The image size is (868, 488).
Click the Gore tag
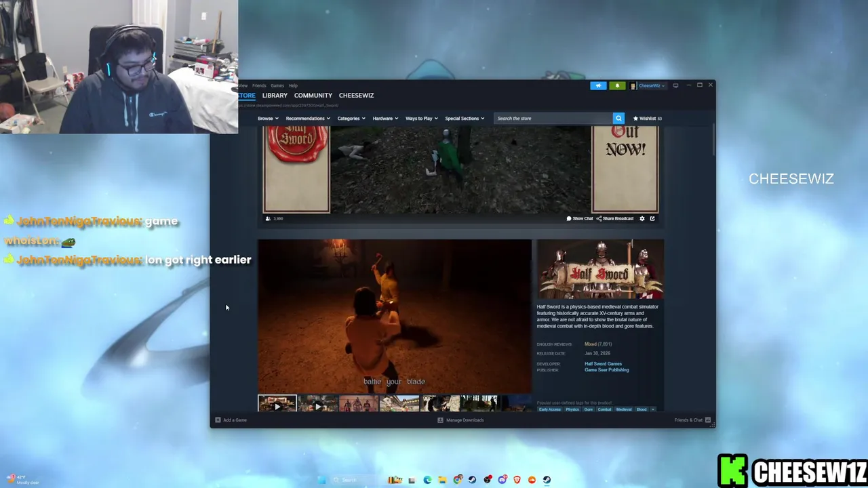[589, 409]
